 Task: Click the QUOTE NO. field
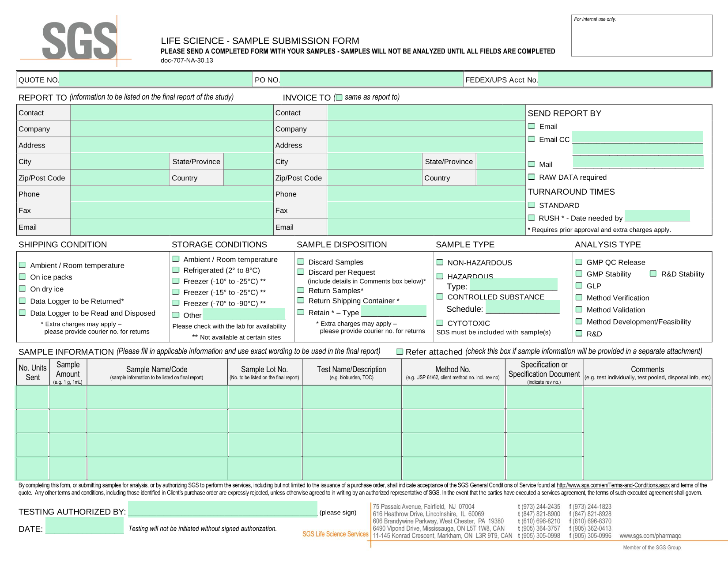(155, 79)
